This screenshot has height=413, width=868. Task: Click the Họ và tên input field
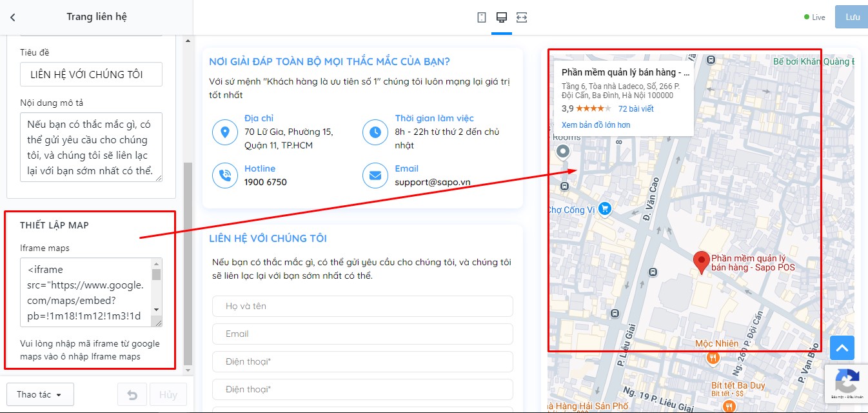[362, 306]
